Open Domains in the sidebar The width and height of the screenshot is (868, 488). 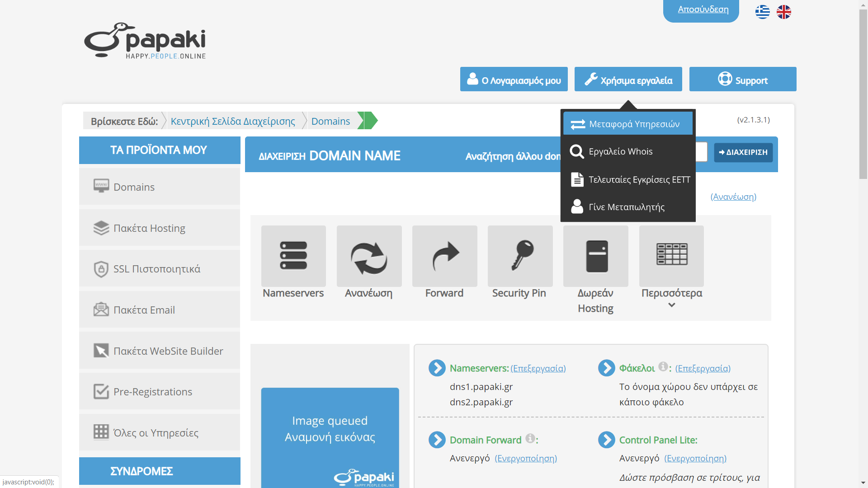(x=160, y=187)
